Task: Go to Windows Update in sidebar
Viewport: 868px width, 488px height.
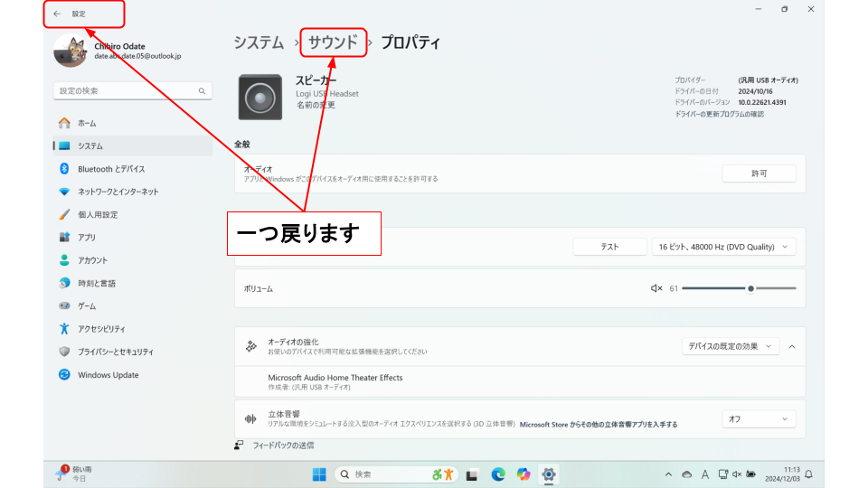Action: pyautogui.click(x=108, y=375)
